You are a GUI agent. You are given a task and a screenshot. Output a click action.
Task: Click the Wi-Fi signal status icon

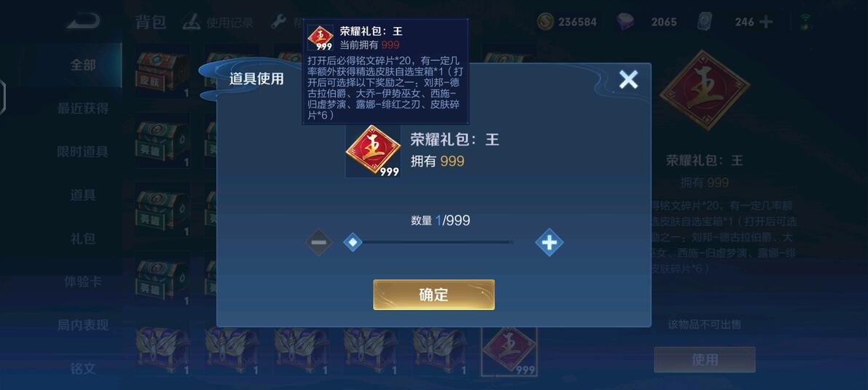(805, 22)
